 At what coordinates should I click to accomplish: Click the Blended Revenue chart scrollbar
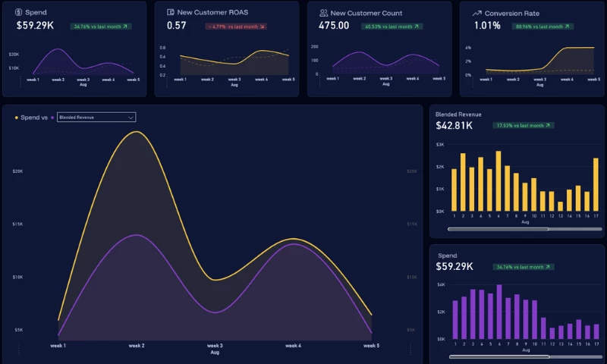524,229
